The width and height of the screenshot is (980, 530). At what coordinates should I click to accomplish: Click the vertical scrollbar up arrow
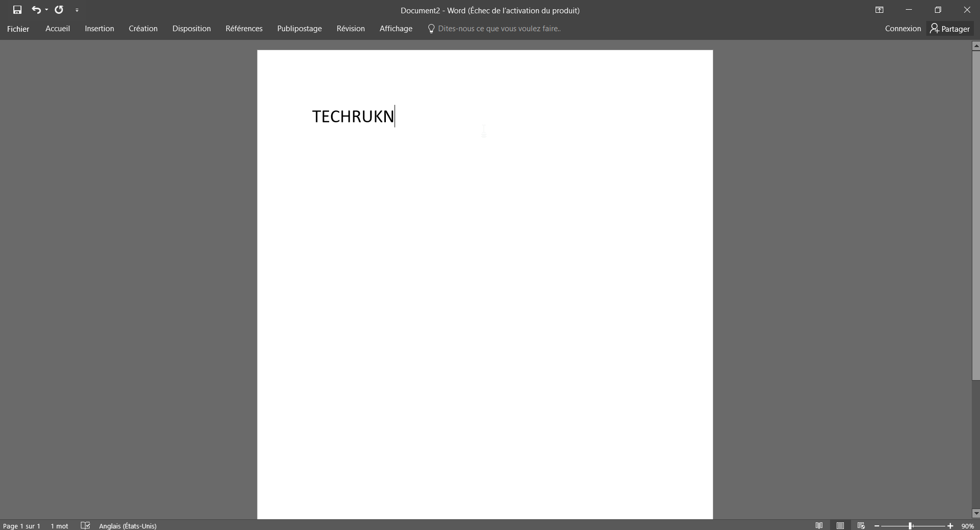click(x=976, y=46)
